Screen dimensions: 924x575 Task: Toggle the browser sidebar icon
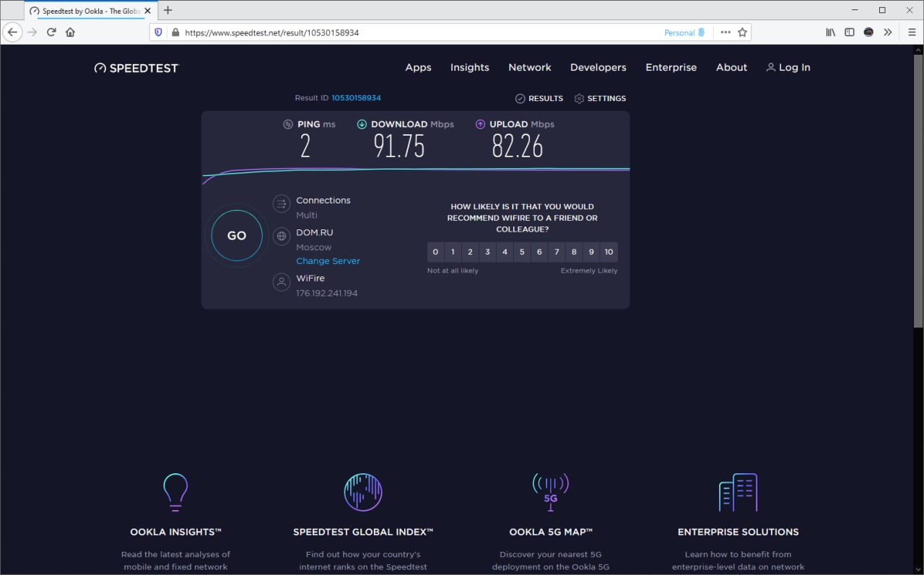click(850, 32)
